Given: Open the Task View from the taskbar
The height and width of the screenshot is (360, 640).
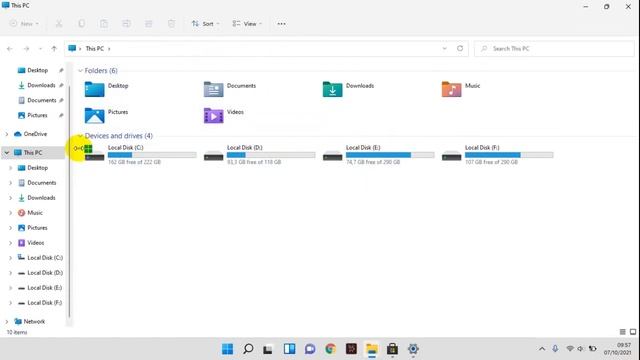Looking at the screenshot, I should click(x=268, y=349).
